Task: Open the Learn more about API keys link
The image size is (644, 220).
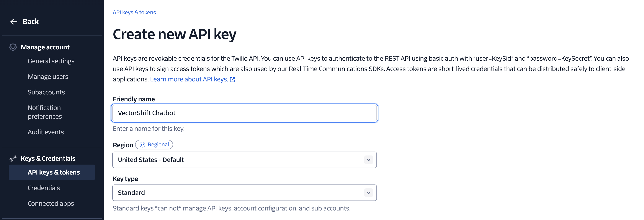Action: [x=189, y=79]
